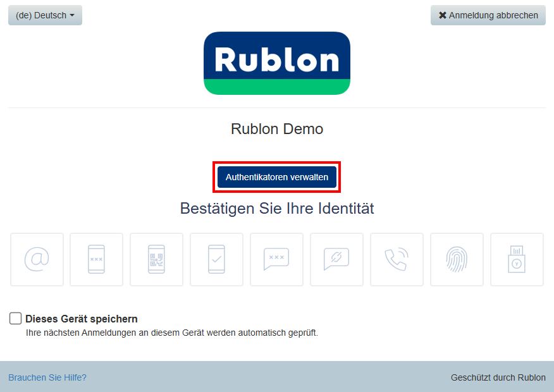554x392 pixels.
Task: Click the 'Geschützt durch Rublon' footer text
Action: 498,377
